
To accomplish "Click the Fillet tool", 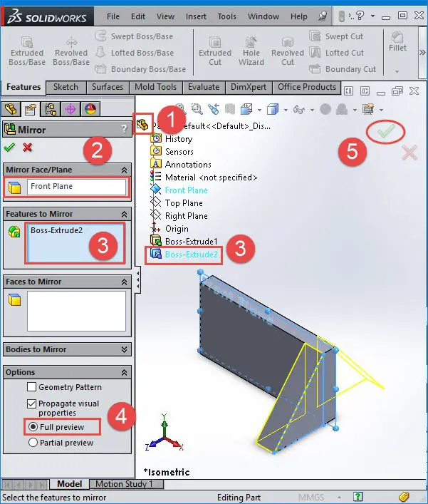I will [x=397, y=41].
